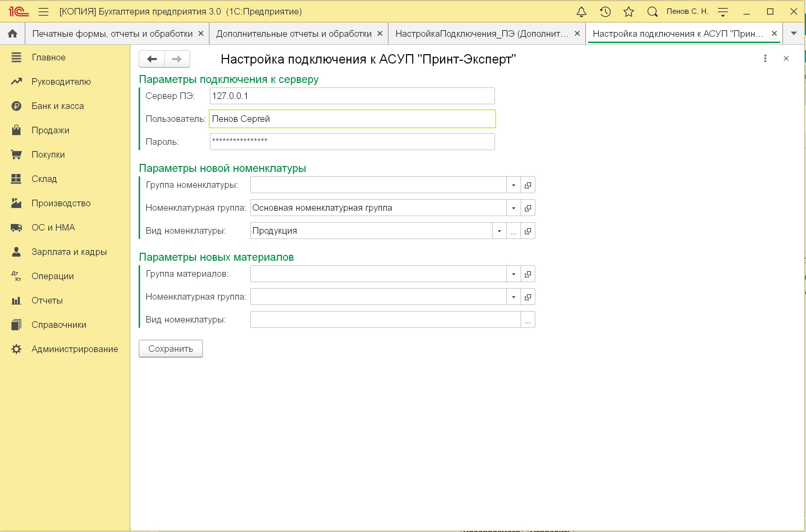The height and width of the screenshot is (532, 806).
Task: Close the settings form with X
Action: point(786,59)
